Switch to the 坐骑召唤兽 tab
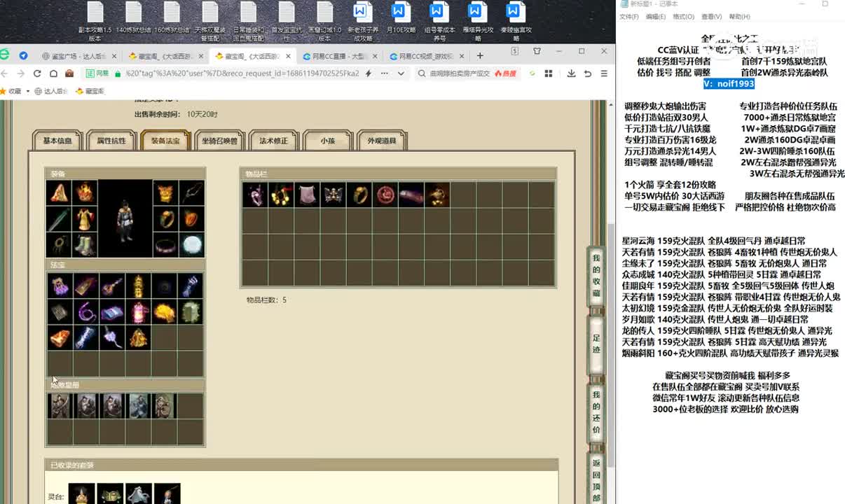845x504 pixels. 219,141
